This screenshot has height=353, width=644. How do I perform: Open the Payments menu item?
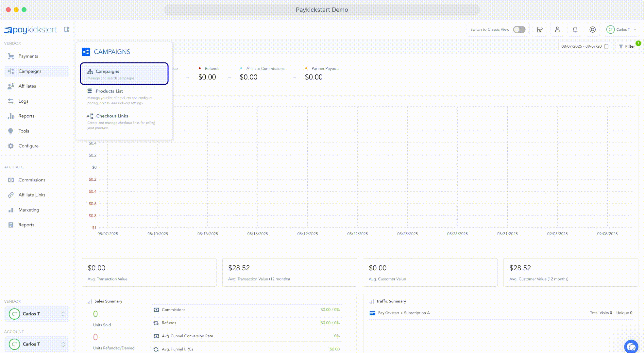(x=37, y=56)
